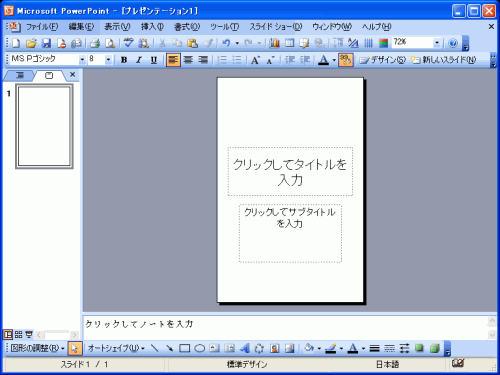500x375 pixels.
Task: Toggle Center alignment
Action: click(188, 60)
